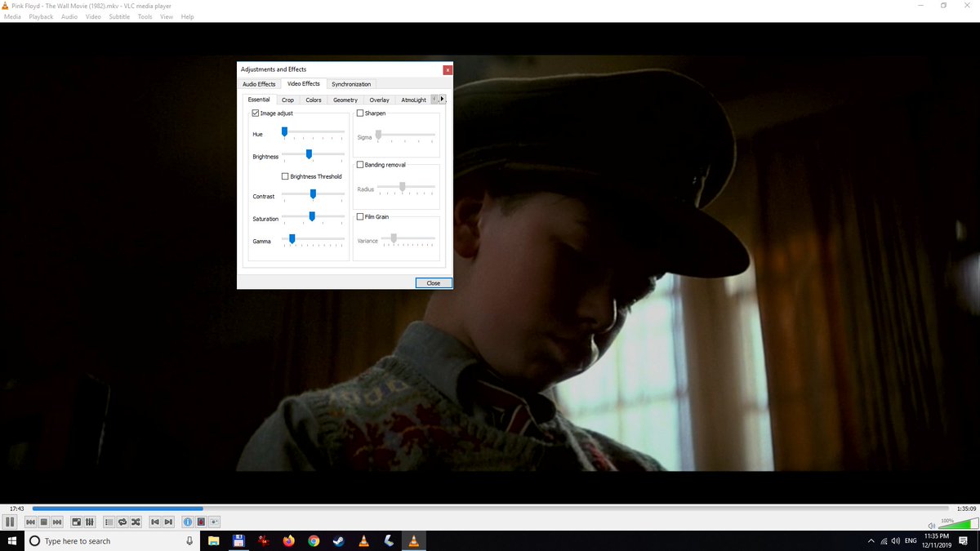Viewport: 980px width, 551px height.
Task: Uncheck the Image adjust checkbox
Action: point(256,113)
